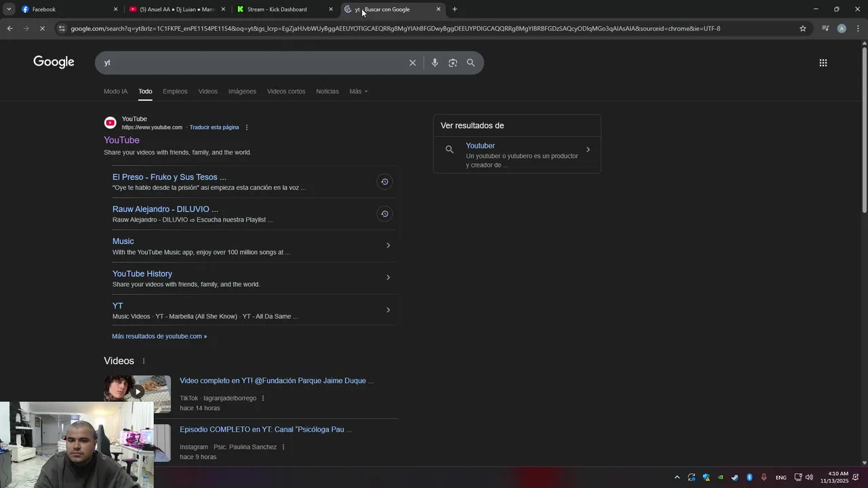View site information icon in address bar
This screenshot has height=488, width=868.
(62, 28)
